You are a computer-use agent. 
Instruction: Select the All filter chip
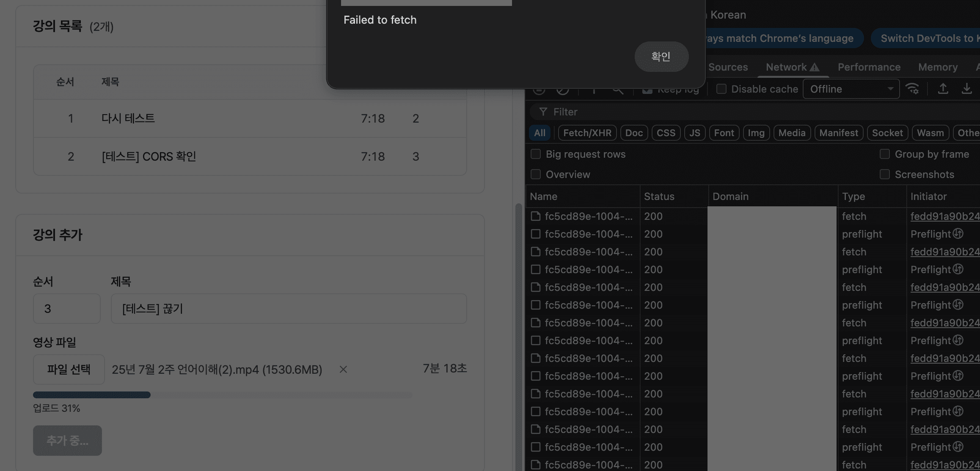coord(540,133)
